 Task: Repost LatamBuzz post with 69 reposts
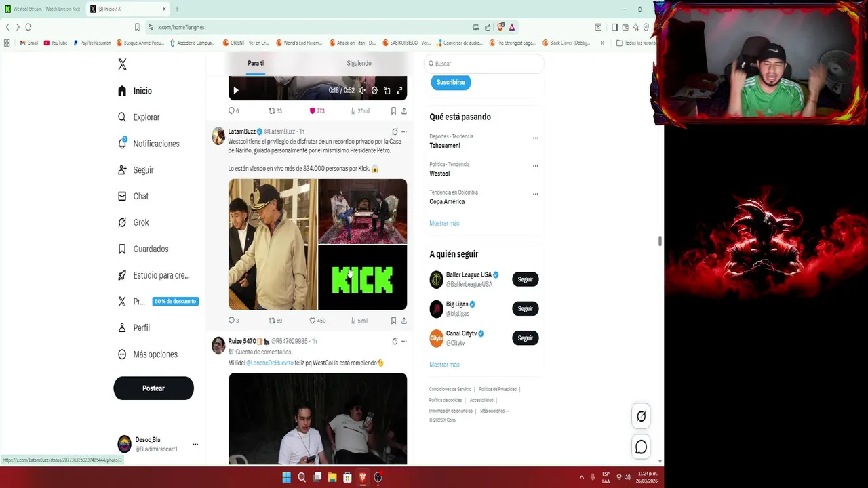pos(275,321)
